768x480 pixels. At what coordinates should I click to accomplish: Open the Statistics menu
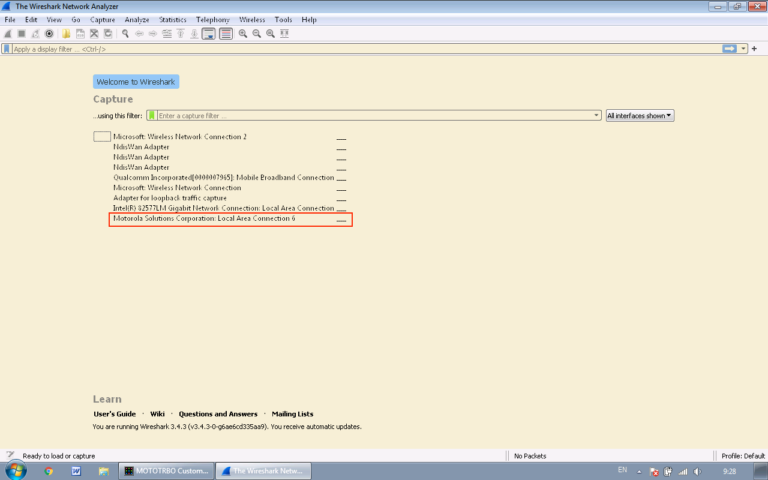172,19
